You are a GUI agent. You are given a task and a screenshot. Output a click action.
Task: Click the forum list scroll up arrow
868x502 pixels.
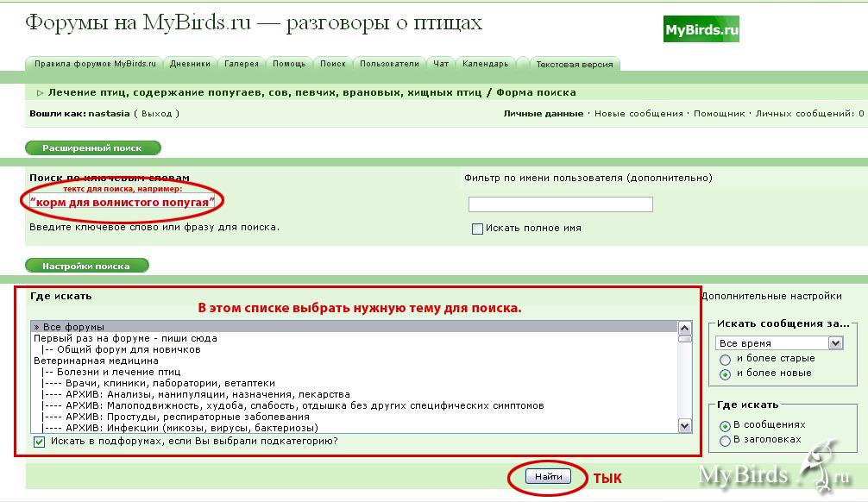tap(685, 328)
